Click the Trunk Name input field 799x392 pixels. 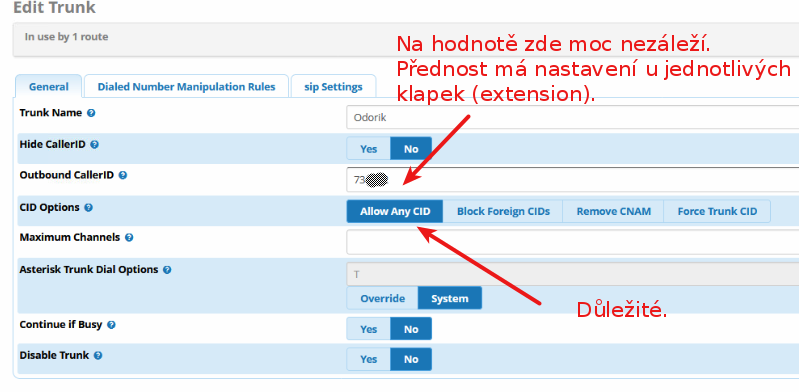tap(573, 117)
